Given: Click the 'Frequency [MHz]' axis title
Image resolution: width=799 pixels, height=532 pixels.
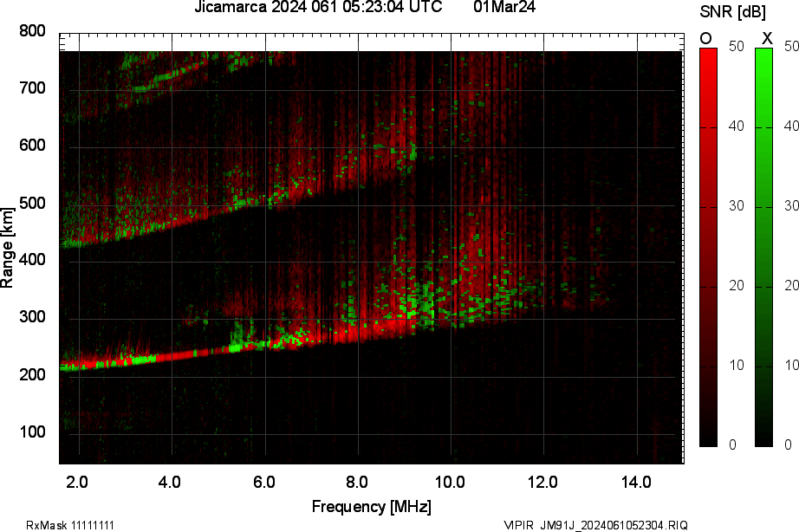Looking at the screenshot, I should pos(372,507).
